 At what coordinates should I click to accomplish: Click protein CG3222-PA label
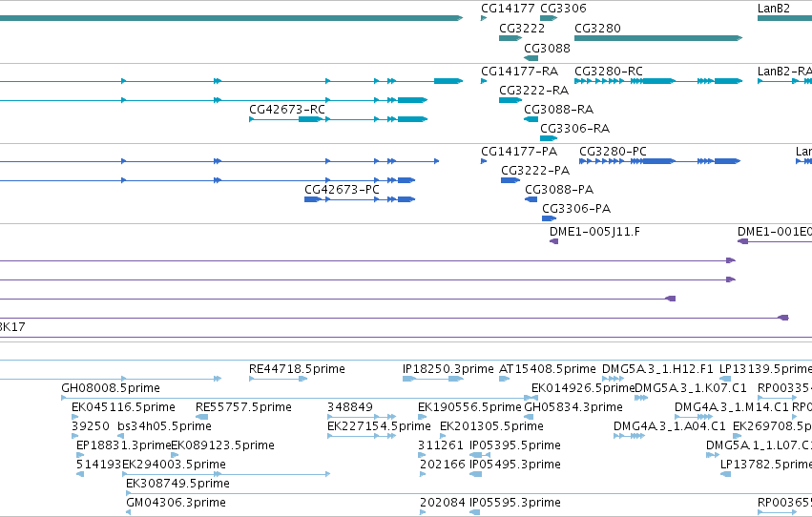tap(535, 171)
